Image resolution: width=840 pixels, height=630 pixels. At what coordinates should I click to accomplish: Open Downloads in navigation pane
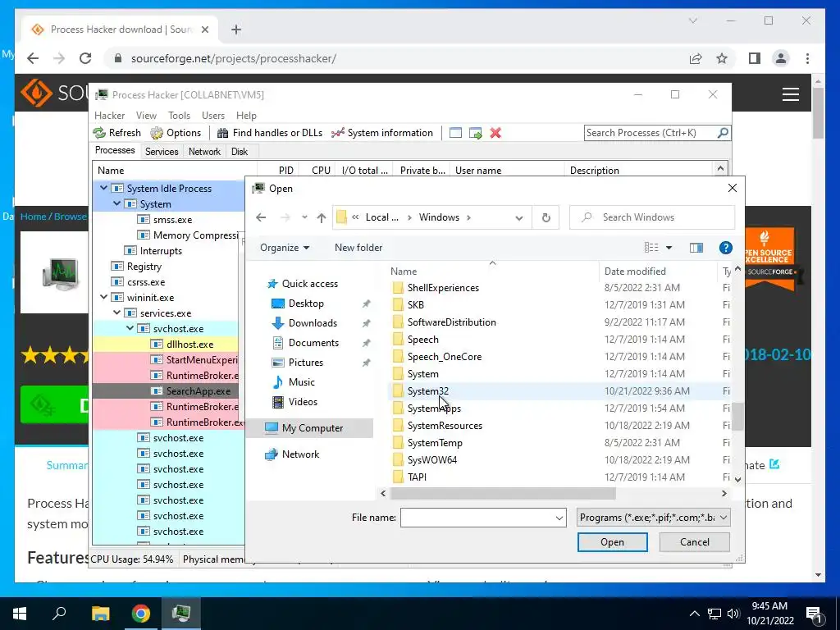[313, 323]
